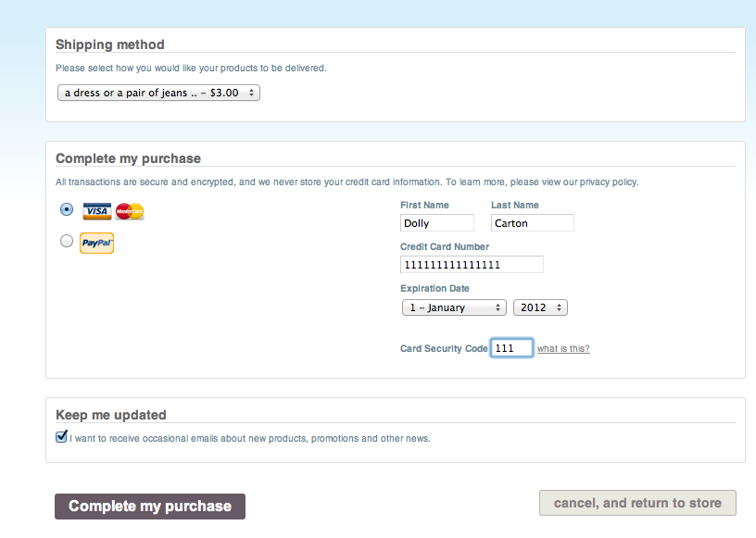Click the Visa card logo

[x=97, y=211]
